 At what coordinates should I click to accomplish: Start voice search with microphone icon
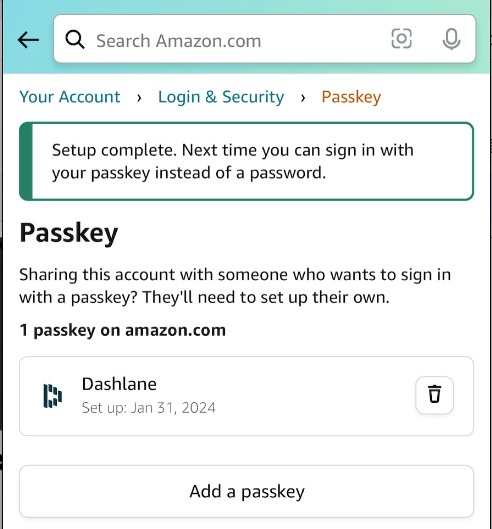(451, 39)
